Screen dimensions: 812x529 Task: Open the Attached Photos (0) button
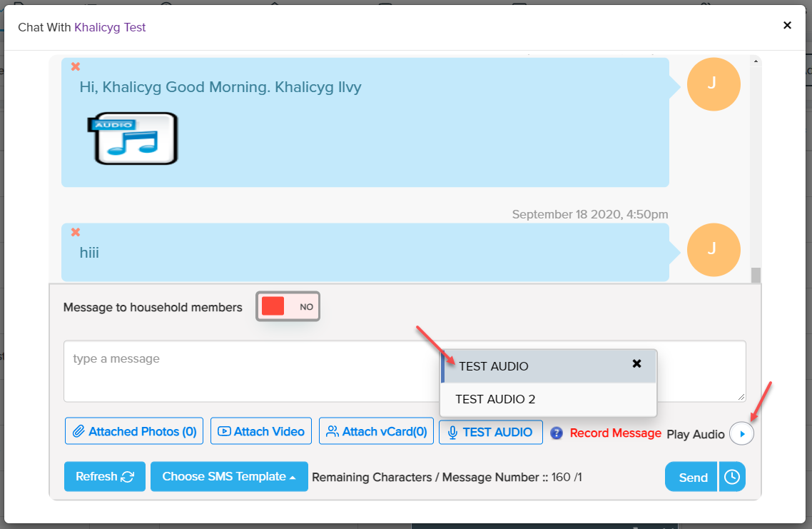point(134,431)
